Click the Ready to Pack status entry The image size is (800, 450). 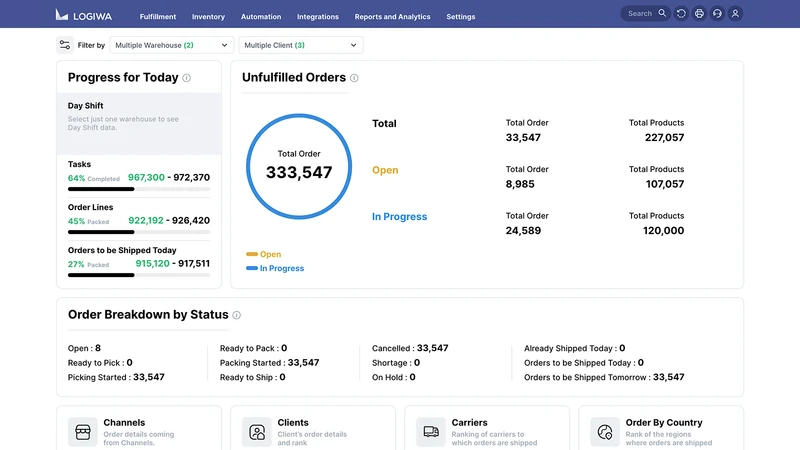coord(254,348)
